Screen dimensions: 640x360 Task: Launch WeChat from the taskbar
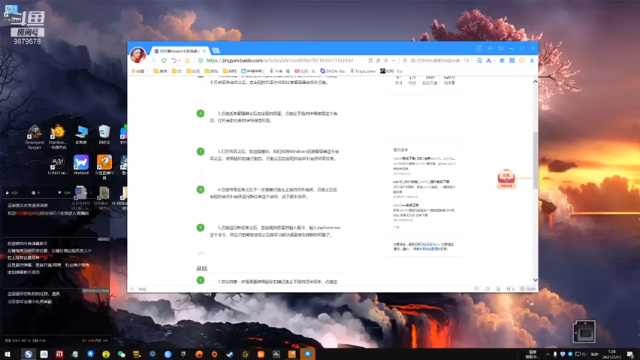pos(121,354)
